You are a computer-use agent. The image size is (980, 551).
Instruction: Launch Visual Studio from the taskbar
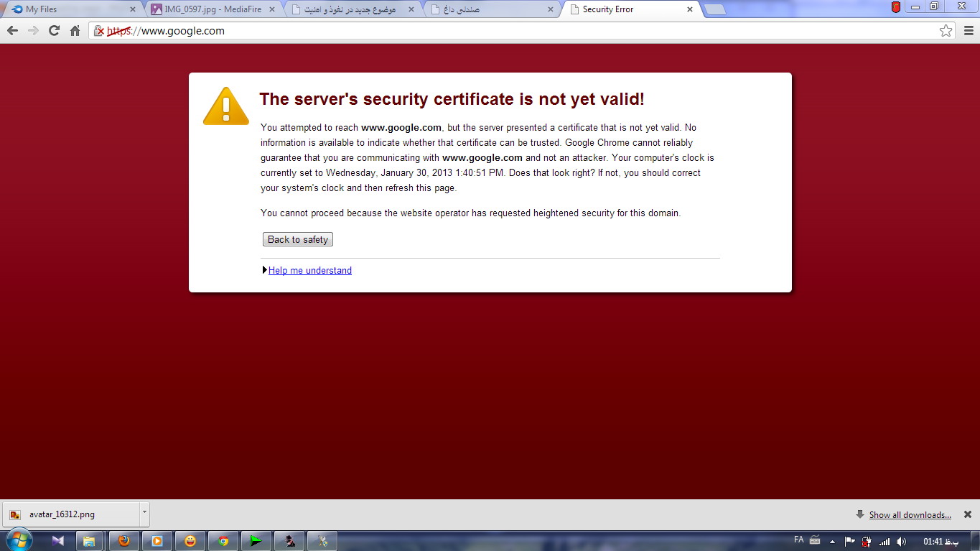tap(58, 541)
